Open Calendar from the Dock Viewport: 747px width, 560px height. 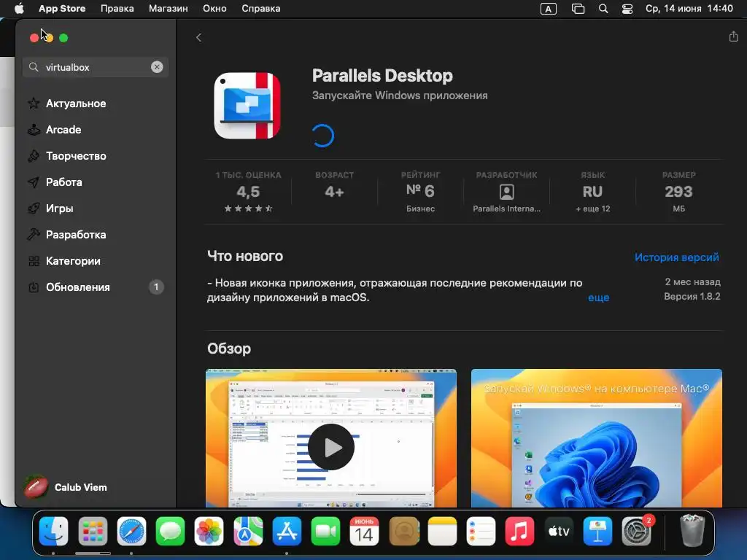[x=365, y=531]
